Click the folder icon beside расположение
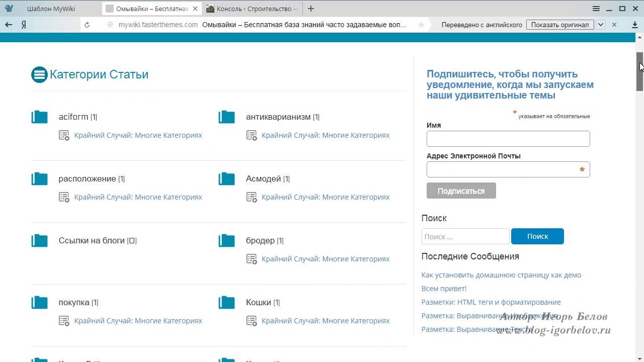The height and width of the screenshot is (362, 644). (39, 179)
